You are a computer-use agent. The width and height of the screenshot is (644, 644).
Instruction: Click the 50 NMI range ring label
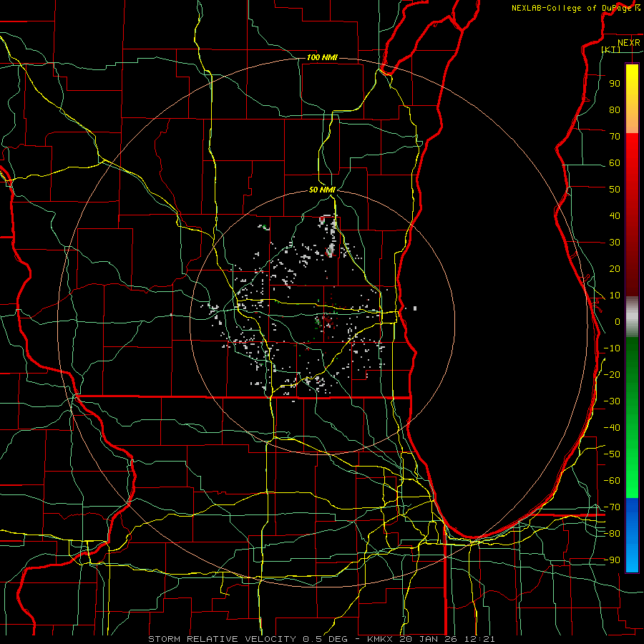[323, 190]
